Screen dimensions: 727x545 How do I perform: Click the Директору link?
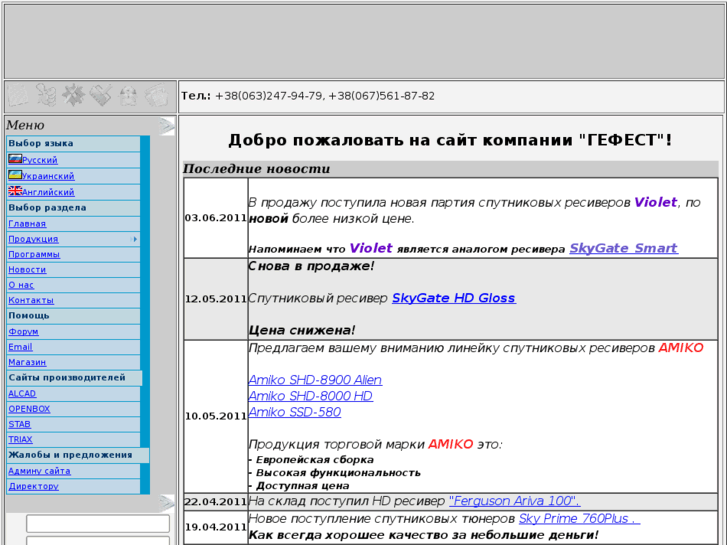[33, 486]
